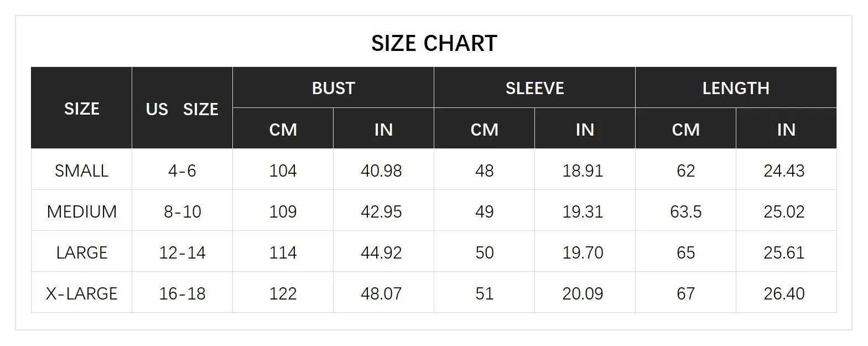868x346 pixels.
Task: Click the X-LARGE row label
Action: pos(81,293)
